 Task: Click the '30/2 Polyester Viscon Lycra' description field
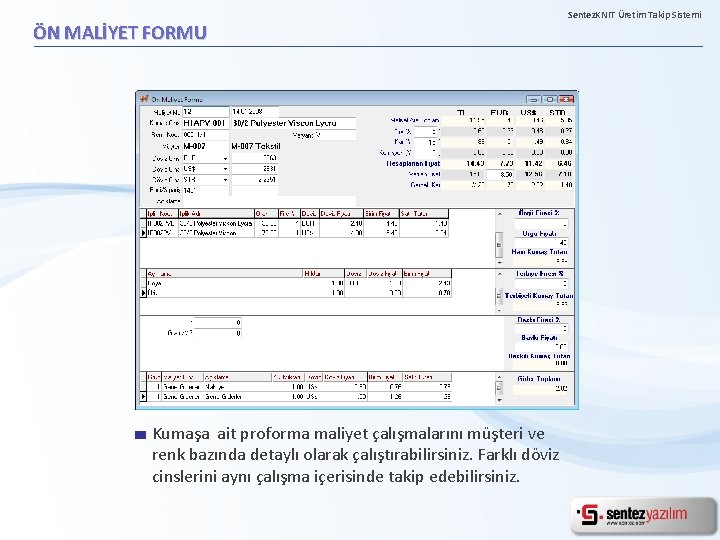click(x=293, y=123)
